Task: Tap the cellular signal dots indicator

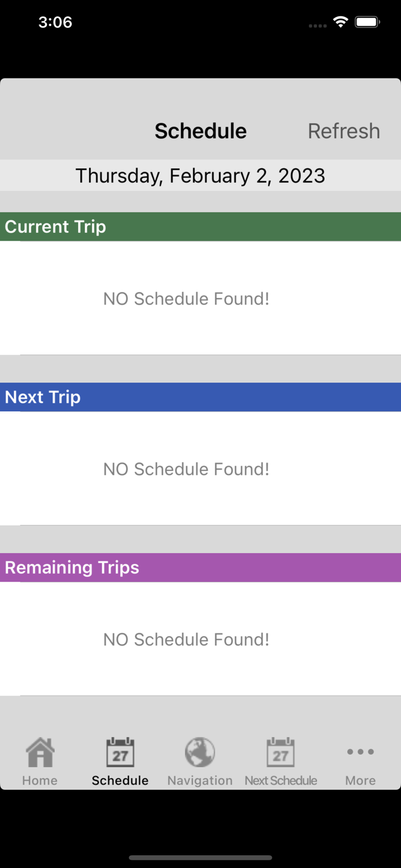Action: coord(318,25)
